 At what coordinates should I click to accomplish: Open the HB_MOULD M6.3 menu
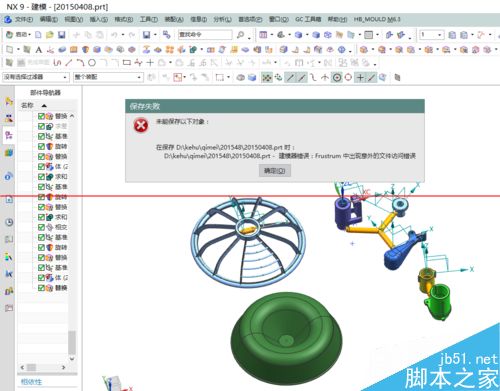click(377, 19)
